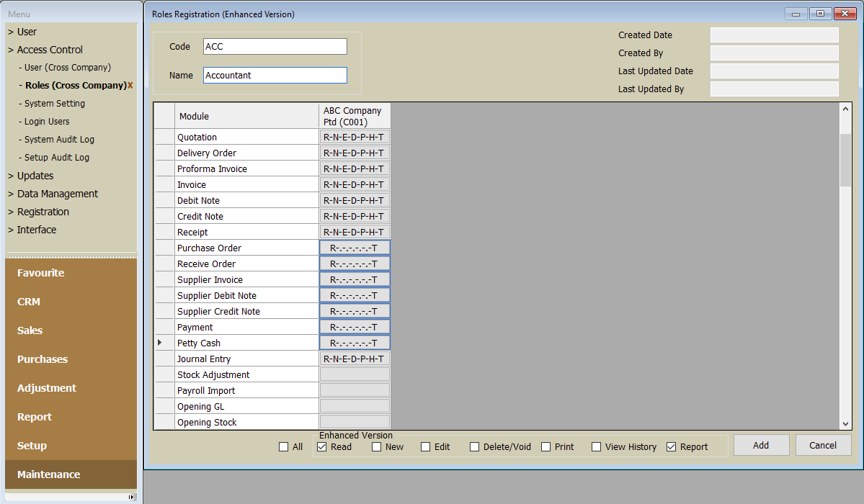This screenshot has height=504, width=864.
Task: Click the vertical scrollbar thumb in the grid
Action: point(846,160)
